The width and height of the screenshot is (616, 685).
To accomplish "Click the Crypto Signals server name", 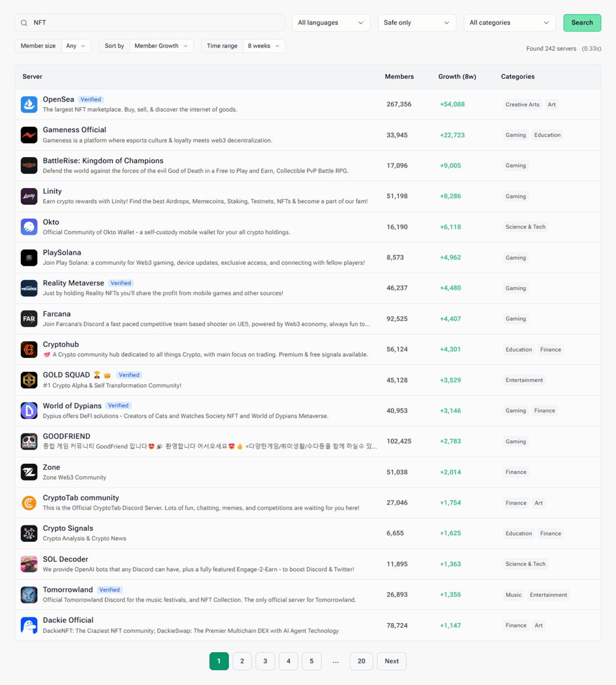I will (68, 528).
